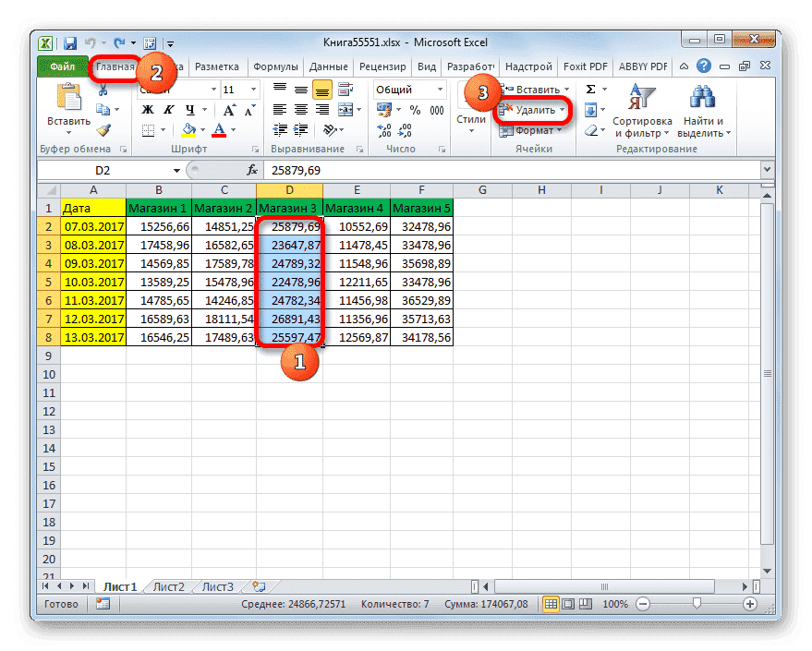
Task: Click the AutoSum Σ icon
Action: pos(588,89)
